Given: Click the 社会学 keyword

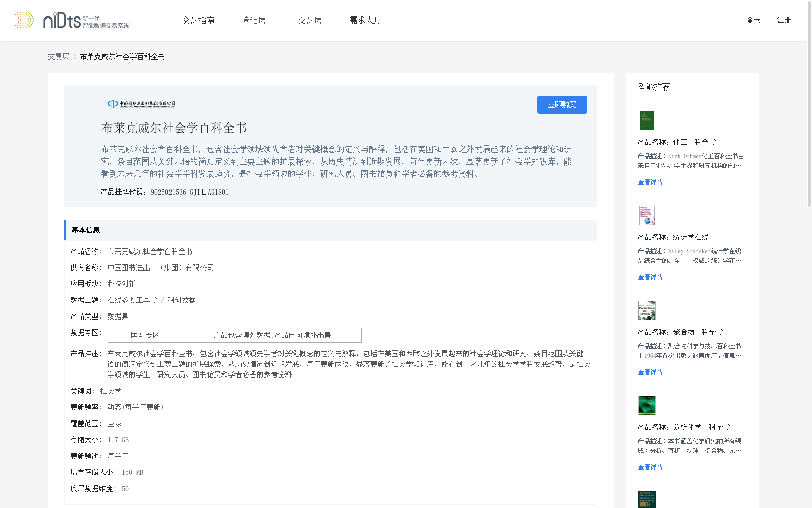Looking at the screenshot, I should [111, 391].
